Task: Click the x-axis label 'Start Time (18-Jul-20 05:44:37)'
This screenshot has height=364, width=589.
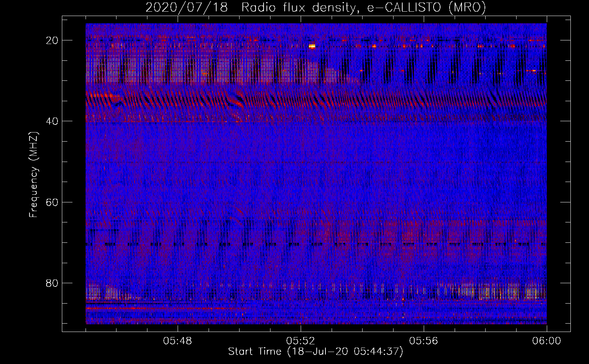Action: (316, 352)
